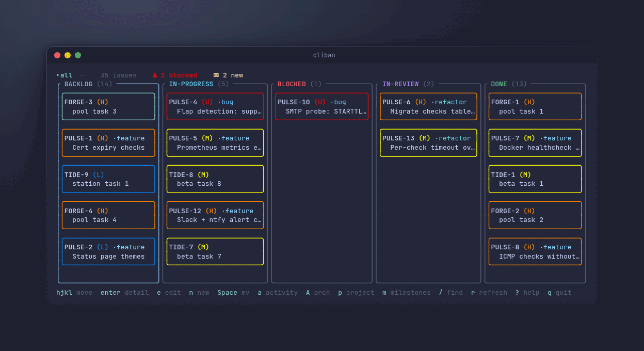Open the TIDE-9 station task 1 card

click(x=108, y=179)
